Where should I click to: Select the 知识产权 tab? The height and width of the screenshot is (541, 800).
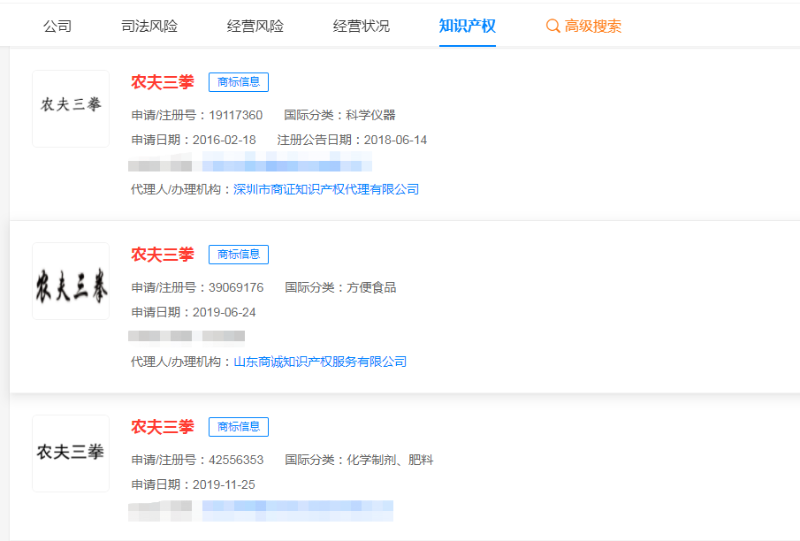[467, 26]
